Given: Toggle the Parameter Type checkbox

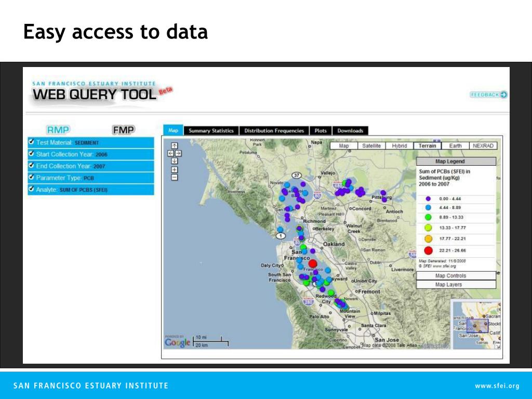Looking at the screenshot, I should (x=32, y=177).
